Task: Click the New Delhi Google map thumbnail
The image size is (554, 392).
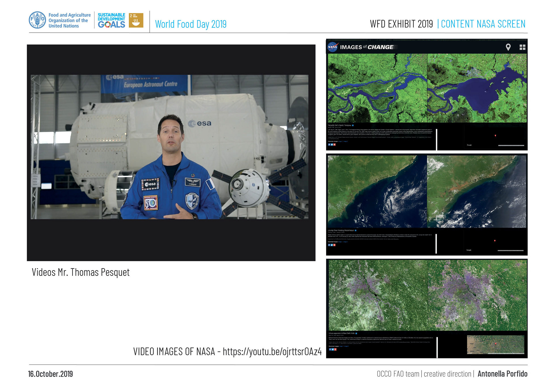Action: pyautogui.click(x=495, y=344)
